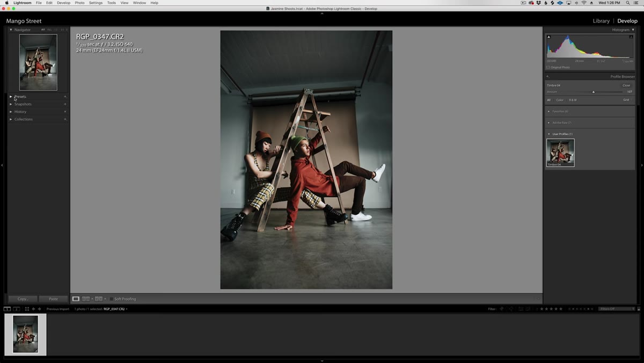The height and width of the screenshot is (363, 644).
Task: Clear History with the X icon
Action: [65, 112]
